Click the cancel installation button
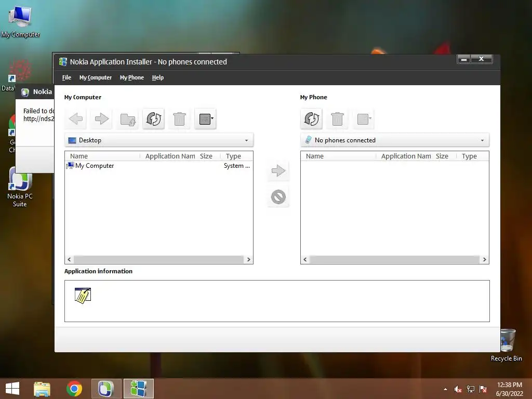 pyautogui.click(x=278, y=197)
